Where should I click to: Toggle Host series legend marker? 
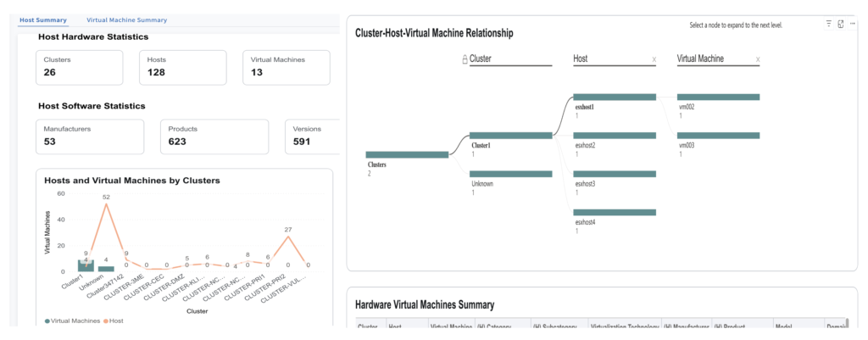[107, 320]
